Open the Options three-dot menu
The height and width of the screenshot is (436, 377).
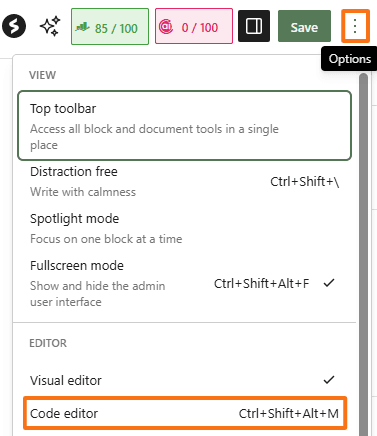355,26
